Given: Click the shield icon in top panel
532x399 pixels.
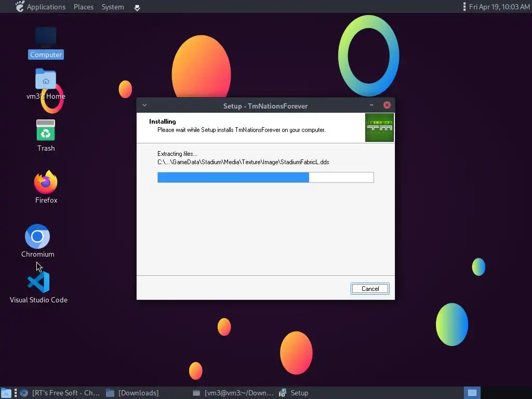Looking at the screenshot, I should click(x=137, y=7).
